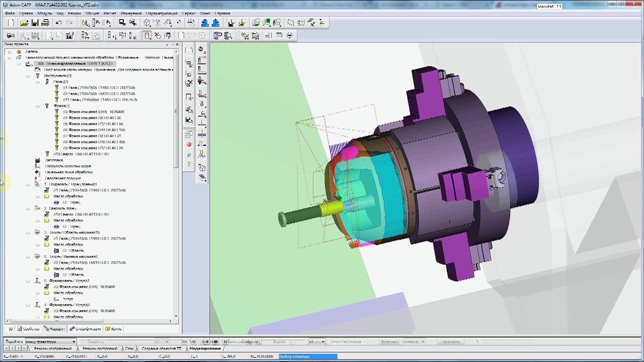The image size is (644, 362).
Task: Collapse the Инструменты tree node
Action: [x=28, y=76]
